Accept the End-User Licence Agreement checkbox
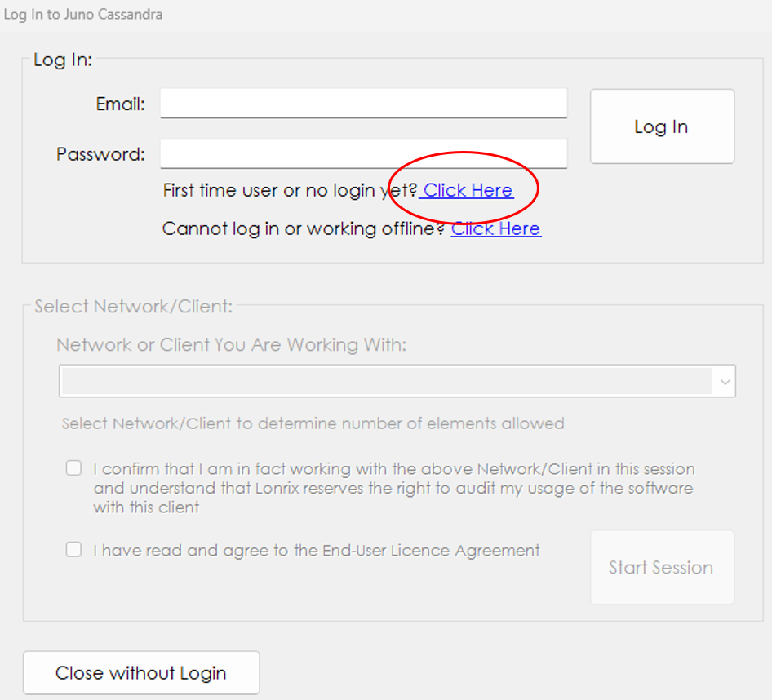Image resolution: width=772 pixels, height=700 pixels. coord(74,550)
